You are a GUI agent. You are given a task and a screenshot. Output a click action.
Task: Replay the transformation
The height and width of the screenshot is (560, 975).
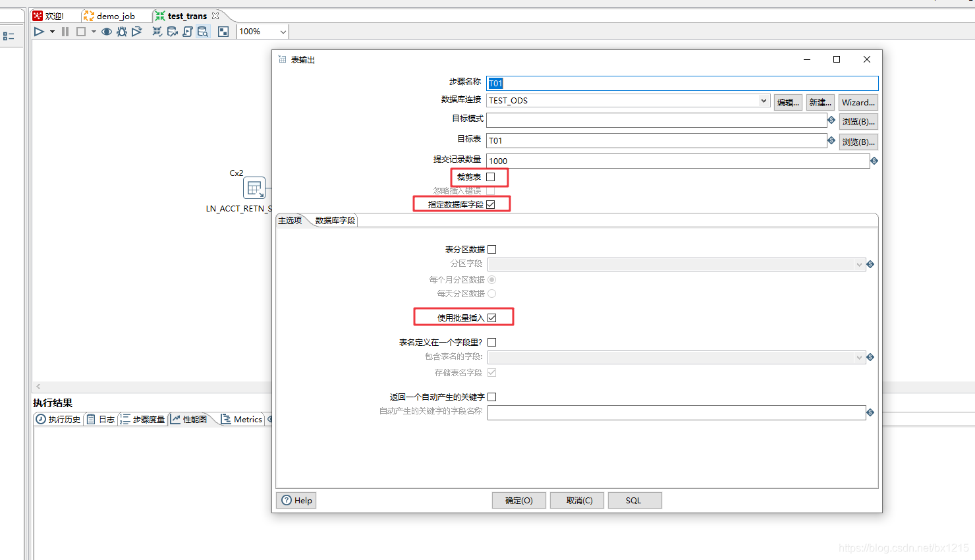coord(136,32)
